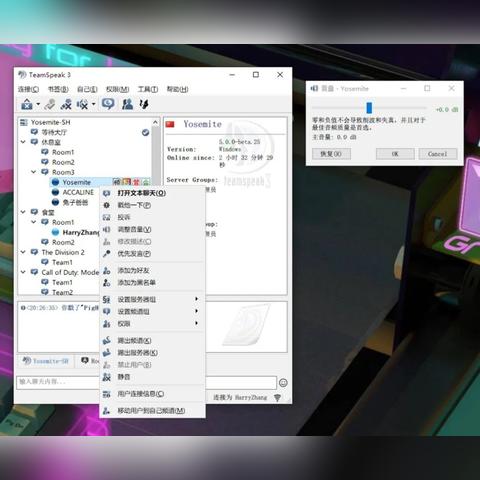Open the 书签(B) menu
The height and width of the screenshot is (480, 480).
(x=58, y=89)
